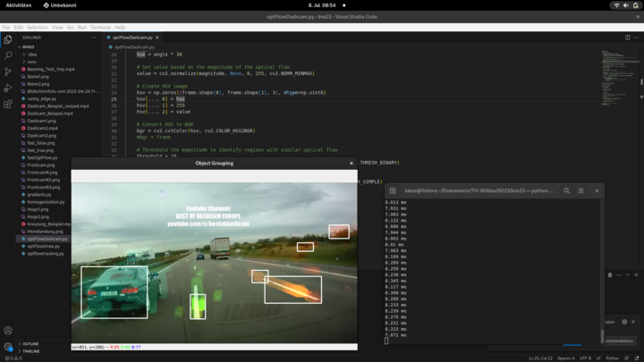Open the volume indicator in top bar
644x362 pixels.
[626, 5]
